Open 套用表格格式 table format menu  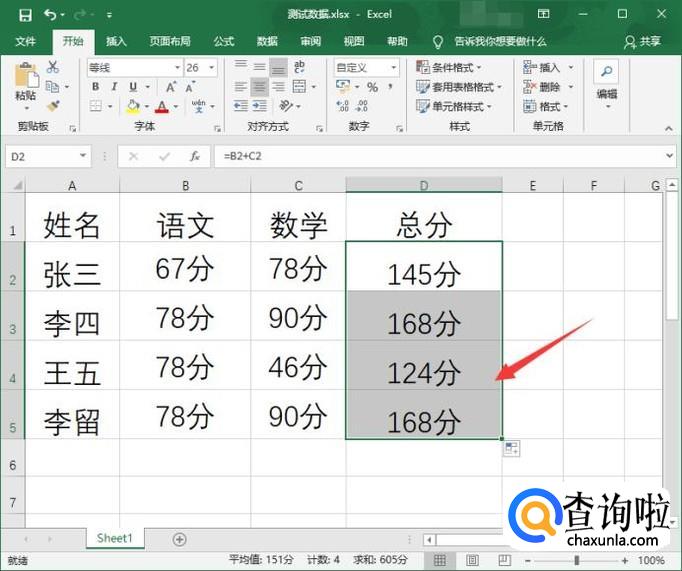(459, 87)
